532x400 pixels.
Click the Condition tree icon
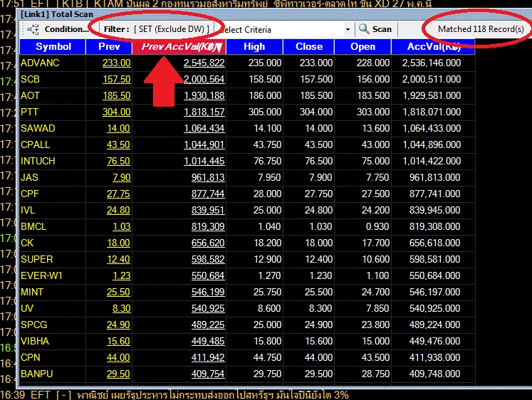tap(33, 29)
